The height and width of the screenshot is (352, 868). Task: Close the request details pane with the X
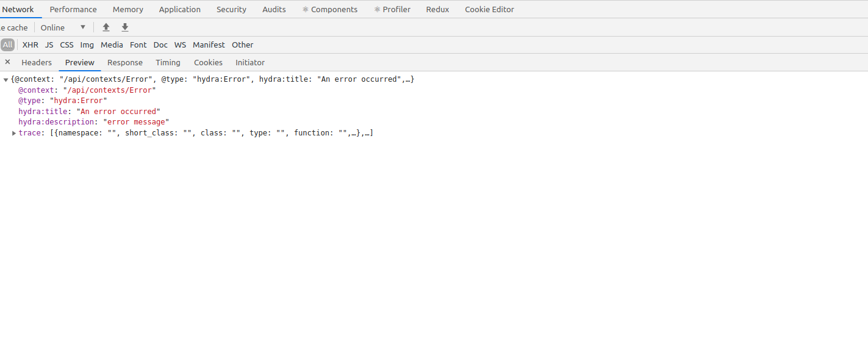click(7, 62)
